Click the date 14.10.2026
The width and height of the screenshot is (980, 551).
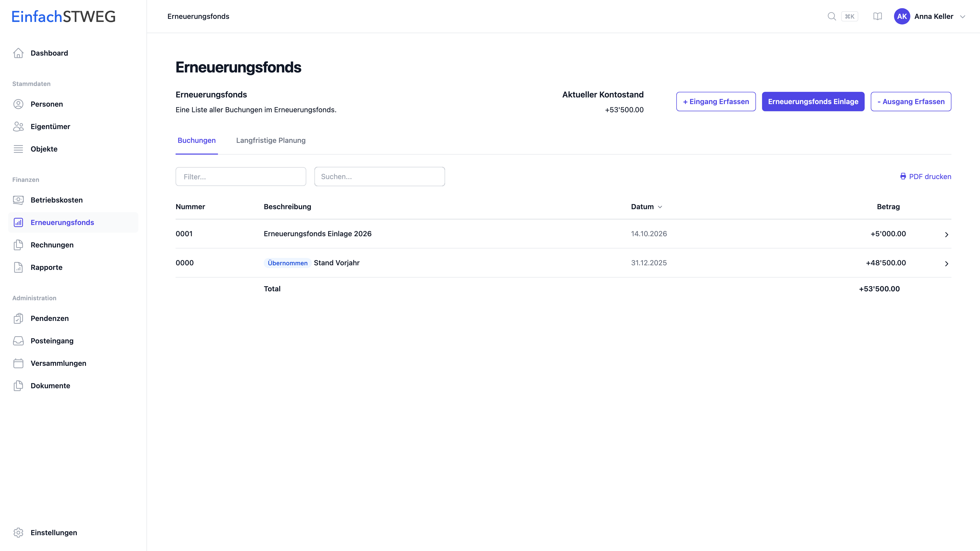coord(649,234)
